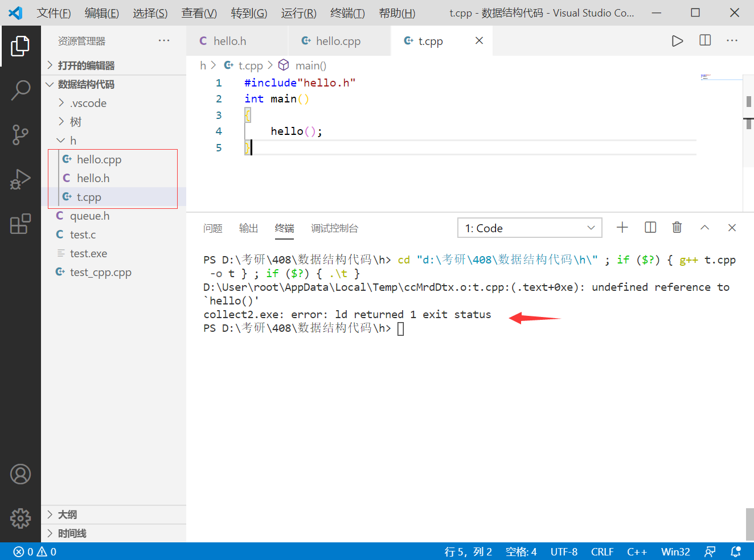Split the terminal using the split icon

tap(650, 227)
